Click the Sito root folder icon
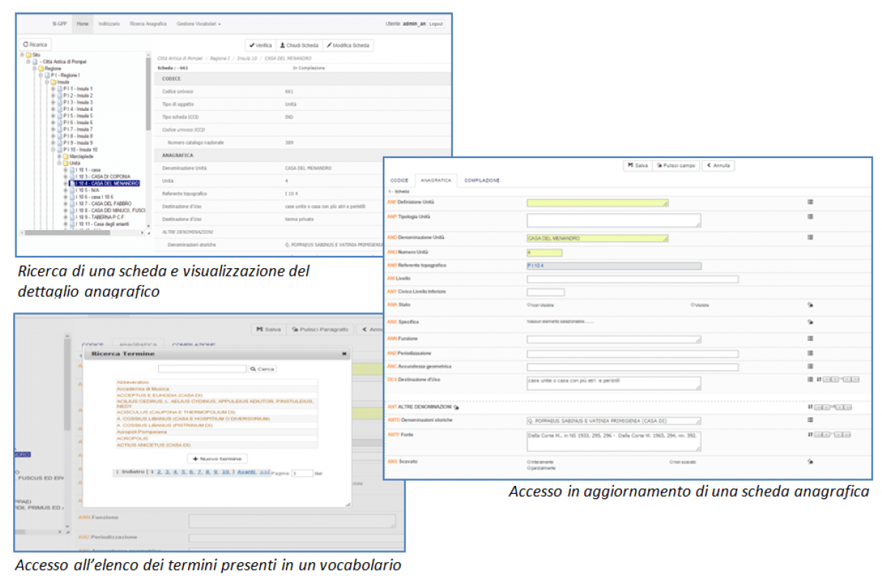 [29, 55]
